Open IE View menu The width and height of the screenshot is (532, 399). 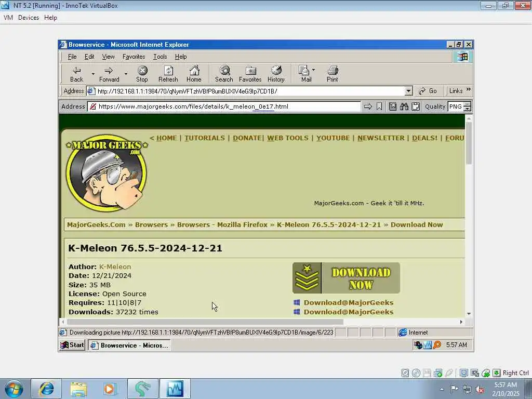pos(108,57)
